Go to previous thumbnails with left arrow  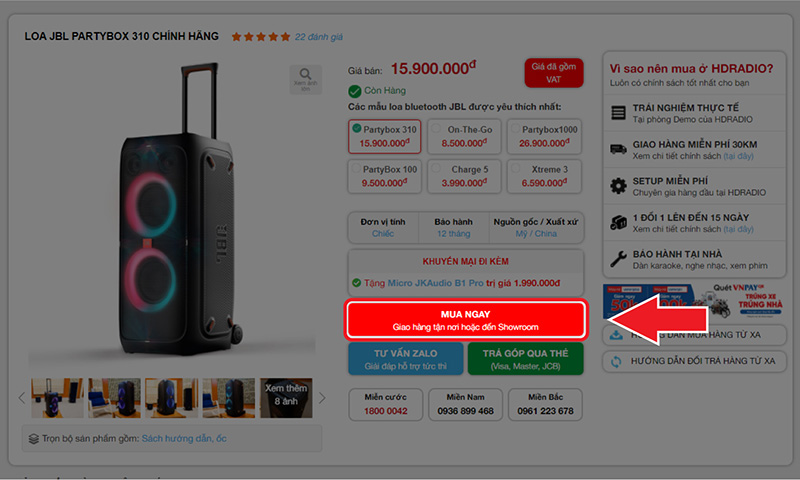click(21, 398)
